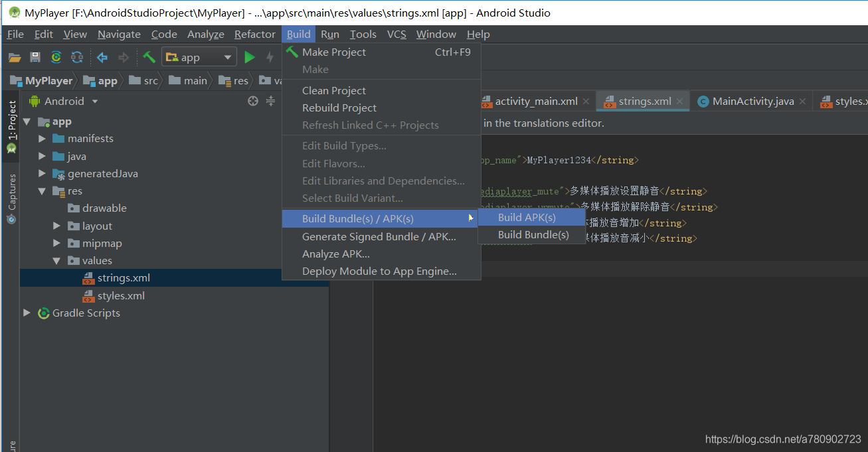
Task: Click the Scroll from Source crosshair icon
Action: [x=252, y=101]
